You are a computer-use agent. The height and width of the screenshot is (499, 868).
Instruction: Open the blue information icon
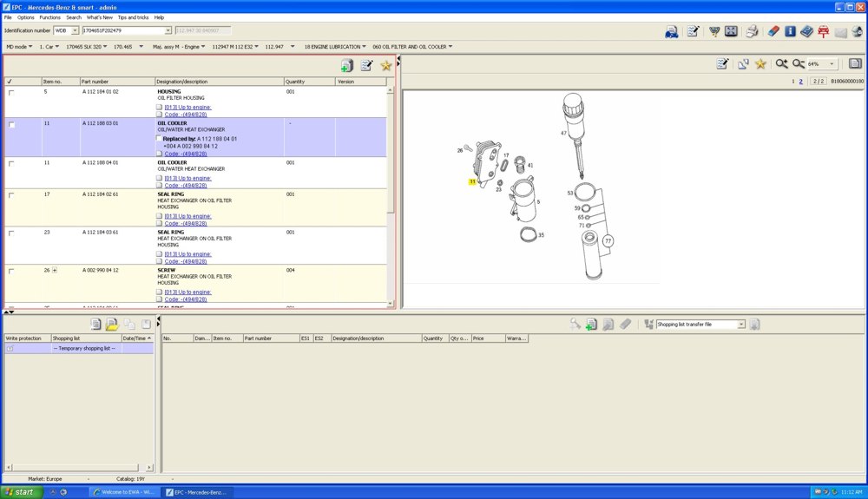click(x=791, y=31)
